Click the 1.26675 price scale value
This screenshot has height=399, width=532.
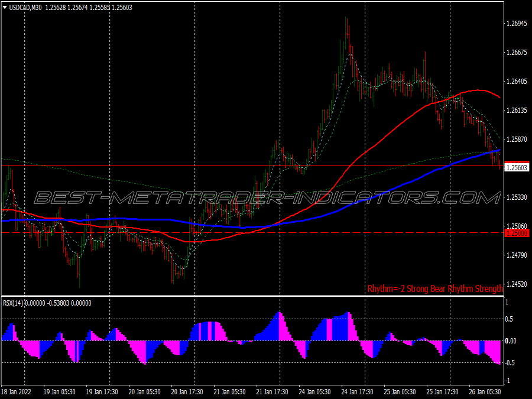517,52
